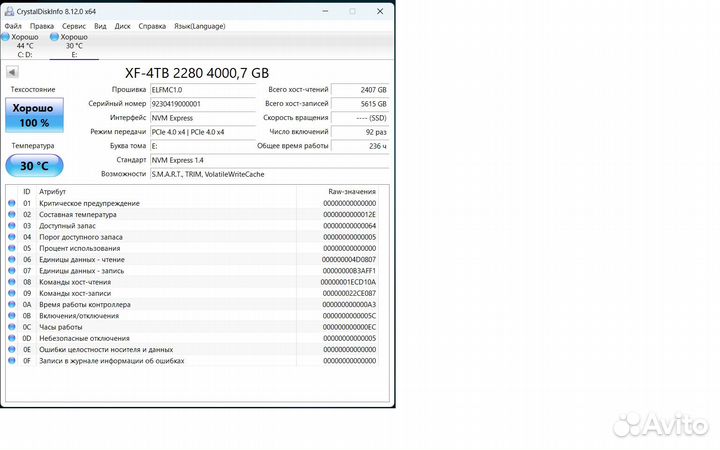The width and height of the screenshot is (720, 450).
Task: Click total host writes value 5615 GB
Action: pos(360,104)
